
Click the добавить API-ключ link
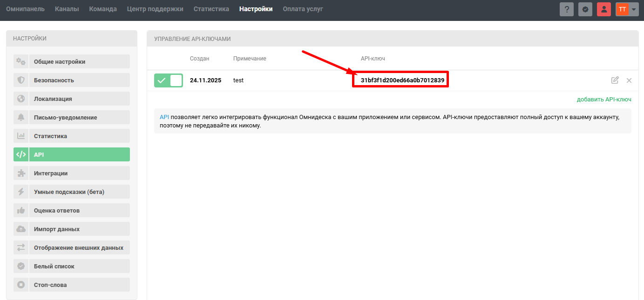[x=604, y=99]
